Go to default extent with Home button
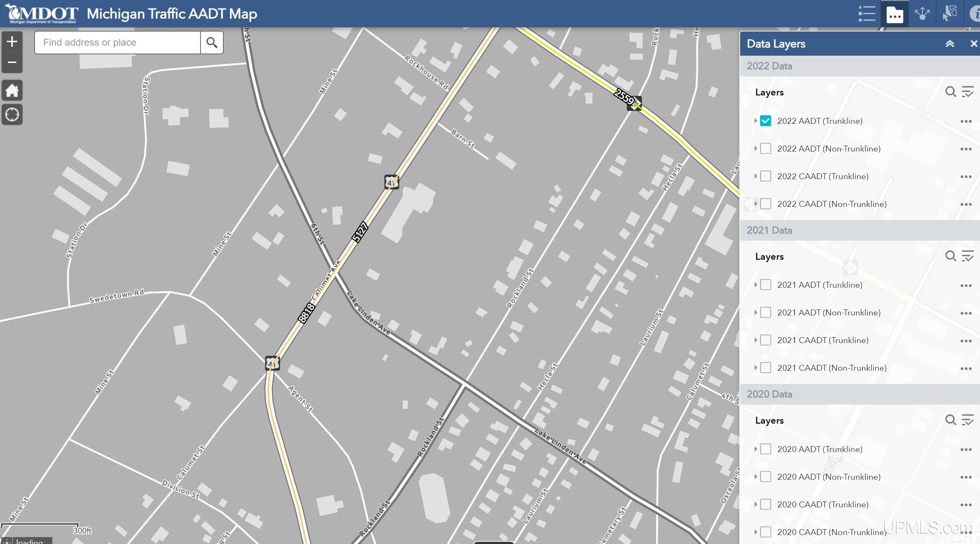 pyautogui.click(x=12, y=91)
